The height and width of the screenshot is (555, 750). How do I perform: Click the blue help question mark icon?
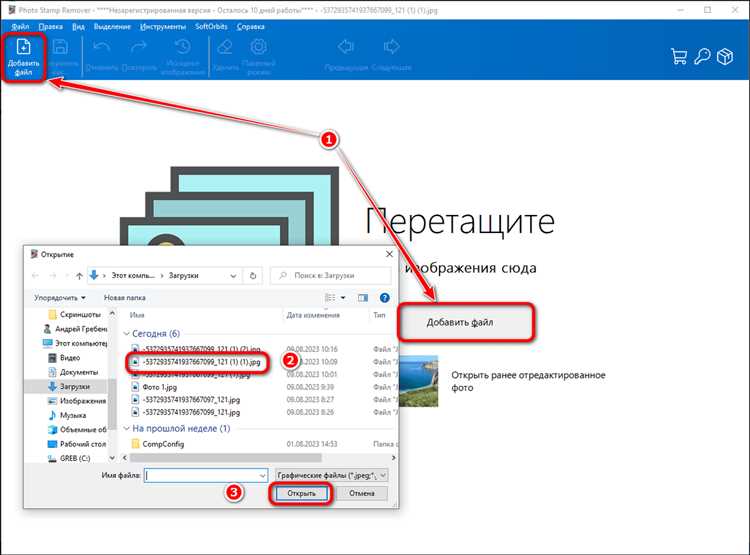pos(385,298)
